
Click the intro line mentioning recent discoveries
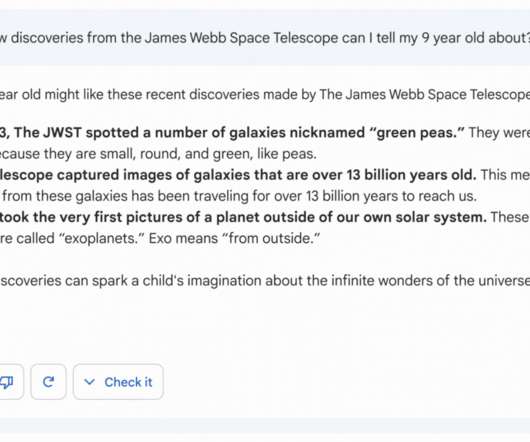coord(265,94)
